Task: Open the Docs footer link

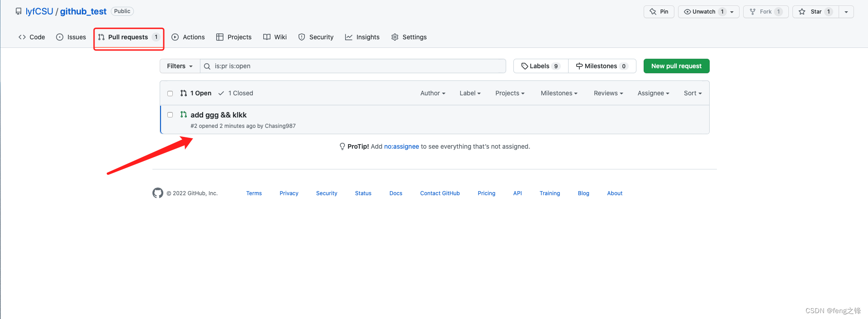Action: point(396,193)
